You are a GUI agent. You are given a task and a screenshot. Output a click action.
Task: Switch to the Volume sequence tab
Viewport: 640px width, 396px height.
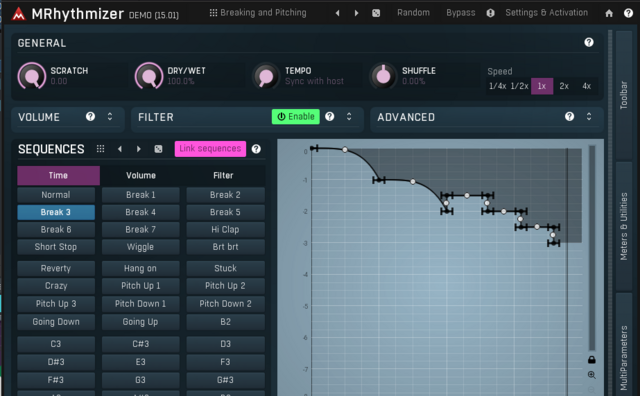coord(141,176)
